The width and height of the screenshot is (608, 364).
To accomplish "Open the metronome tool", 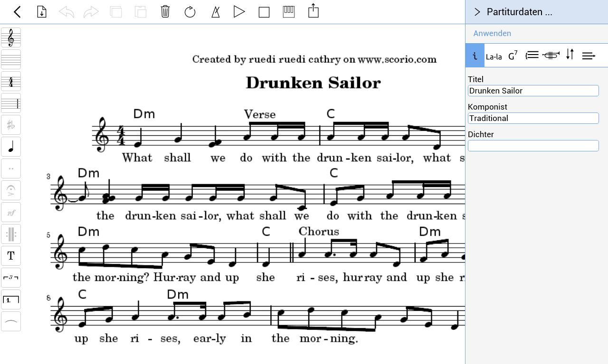I will [x=215, y=12].
